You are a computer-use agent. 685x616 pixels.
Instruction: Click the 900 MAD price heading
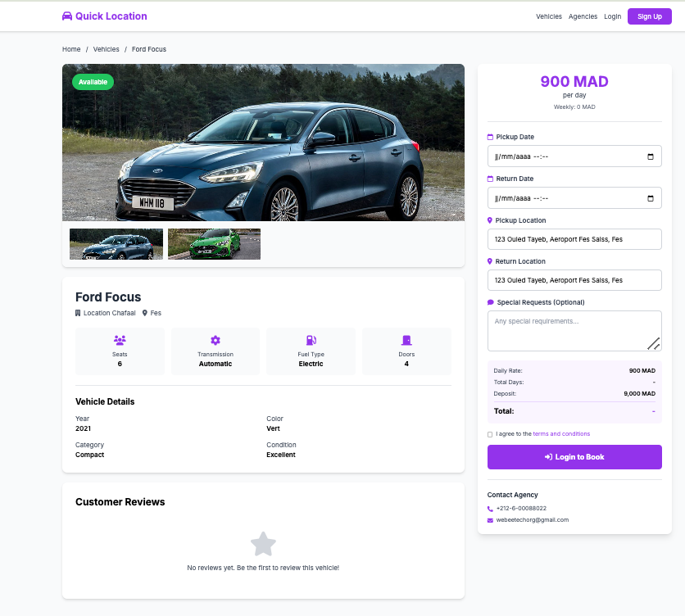point(574,82)
